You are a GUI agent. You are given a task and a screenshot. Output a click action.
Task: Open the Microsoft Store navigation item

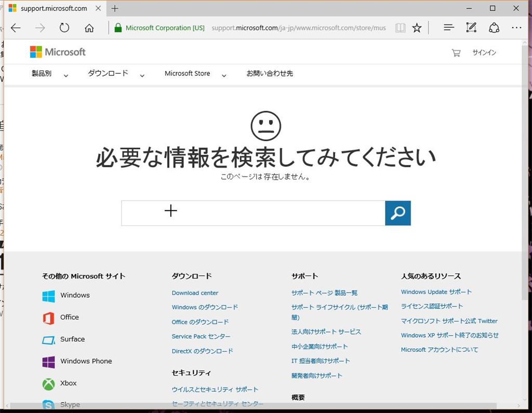pos(187,73)
